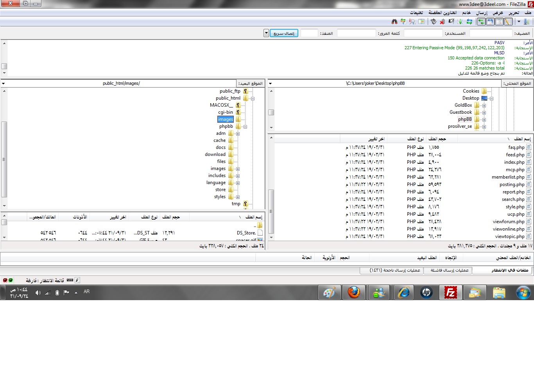Image resolution: width=534 pixels, height=392 pixels.
Task: Switch to عمليات إرسال فاشلة tab
Action: pos(449,270)
